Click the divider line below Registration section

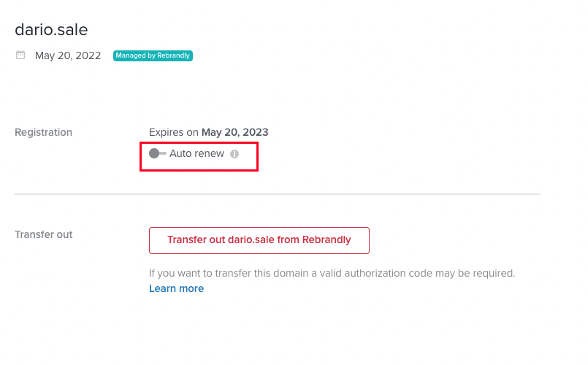[x=278, y=194]
